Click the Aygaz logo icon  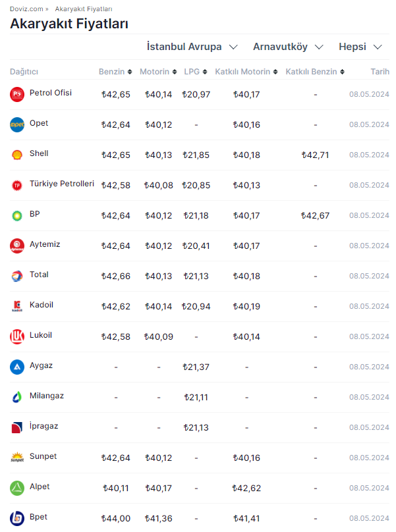17,367
